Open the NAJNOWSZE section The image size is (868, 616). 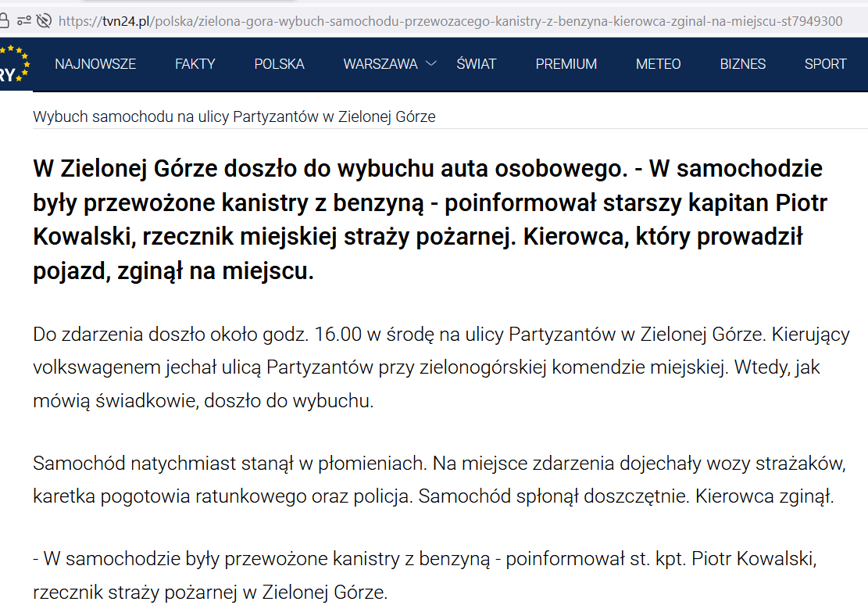95,64
